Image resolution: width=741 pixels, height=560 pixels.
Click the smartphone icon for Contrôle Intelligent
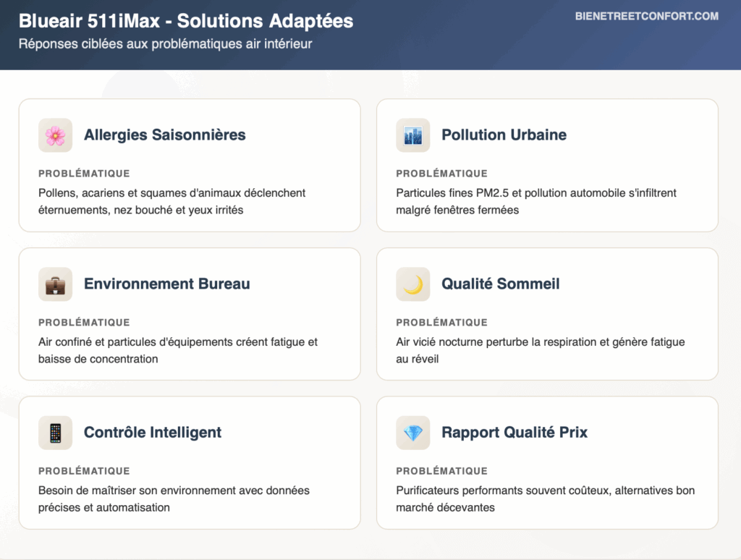click(x=55, y=433)
